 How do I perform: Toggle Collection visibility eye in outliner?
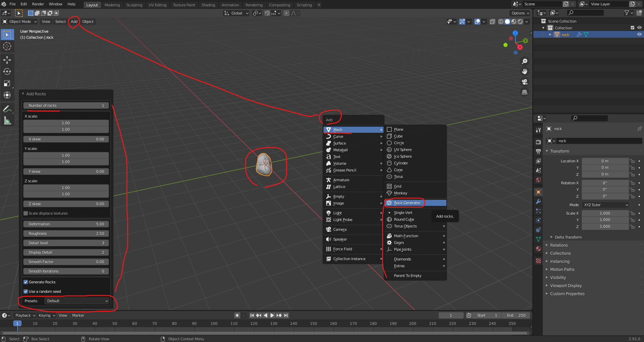tap(639, 28)
